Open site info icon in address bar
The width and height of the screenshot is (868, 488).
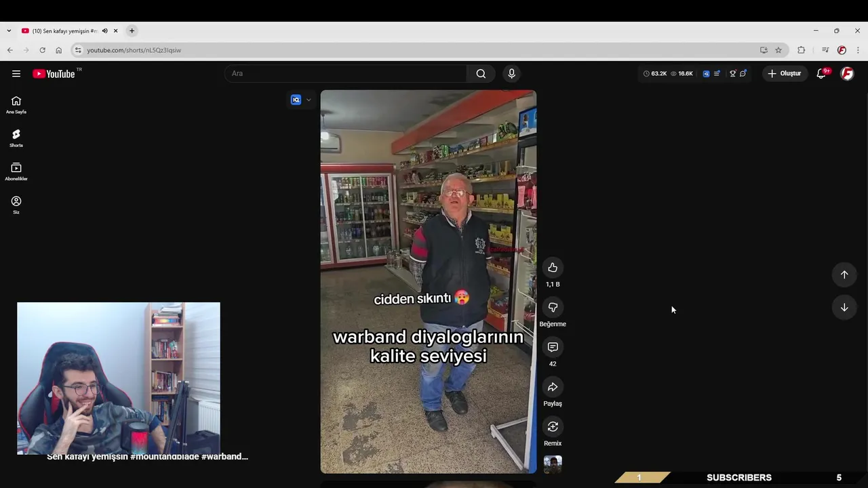(x=78, y=50)
